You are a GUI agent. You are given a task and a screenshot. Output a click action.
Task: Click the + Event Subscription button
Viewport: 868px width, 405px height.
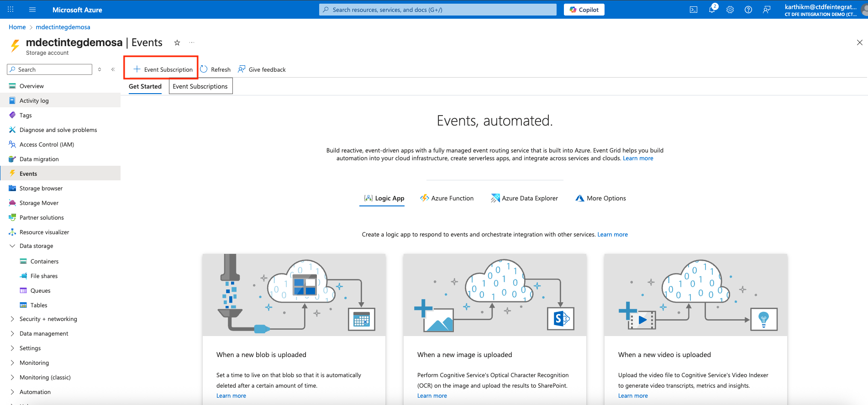pyautogui.click(x=163, y=69)
